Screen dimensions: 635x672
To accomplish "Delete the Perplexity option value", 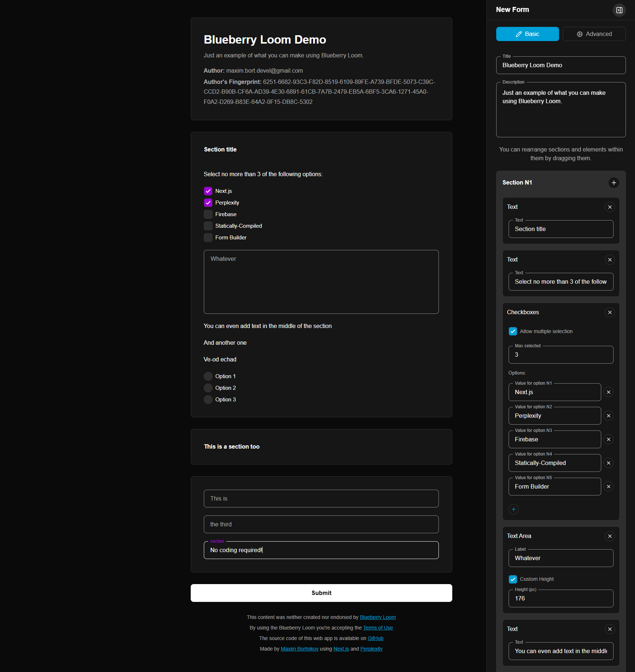I will (609, 416).
